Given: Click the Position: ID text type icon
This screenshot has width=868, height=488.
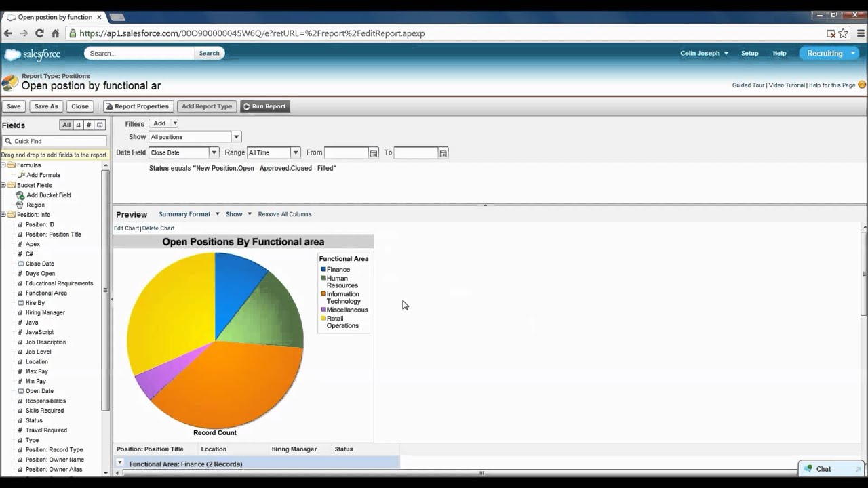Looking at the screenshot, I should [20, 224].
